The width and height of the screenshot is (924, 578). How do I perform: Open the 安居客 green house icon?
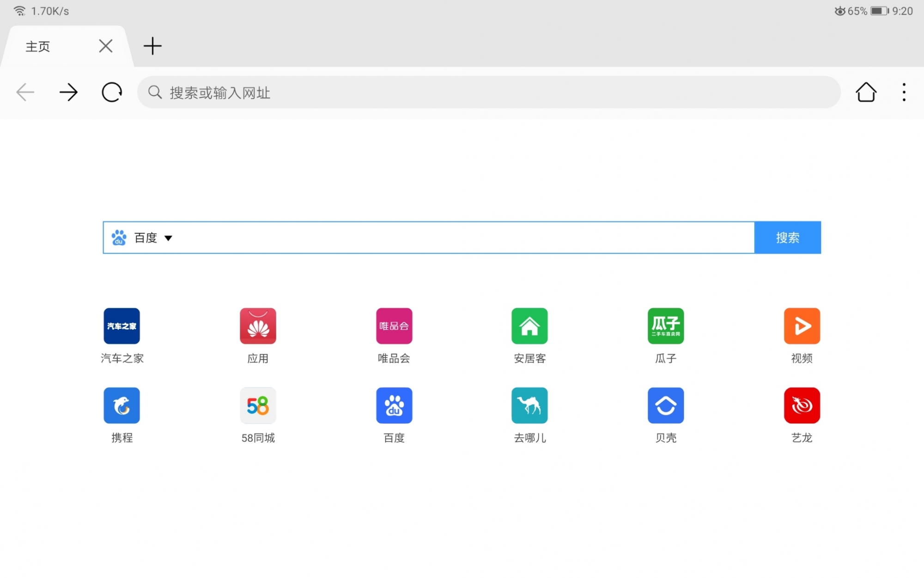click(x=529, y=326)
